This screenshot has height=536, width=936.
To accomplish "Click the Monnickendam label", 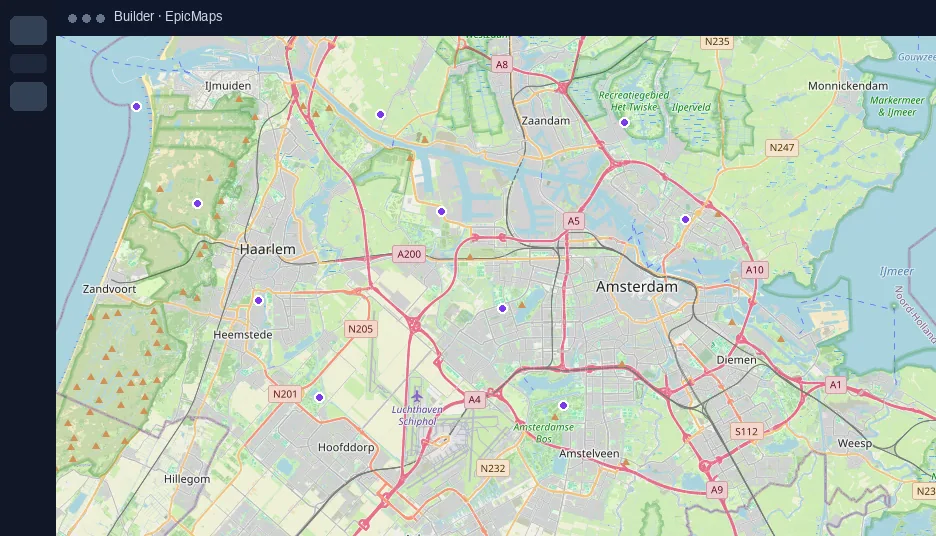I will pyautogui.click(x=848, y=86).
